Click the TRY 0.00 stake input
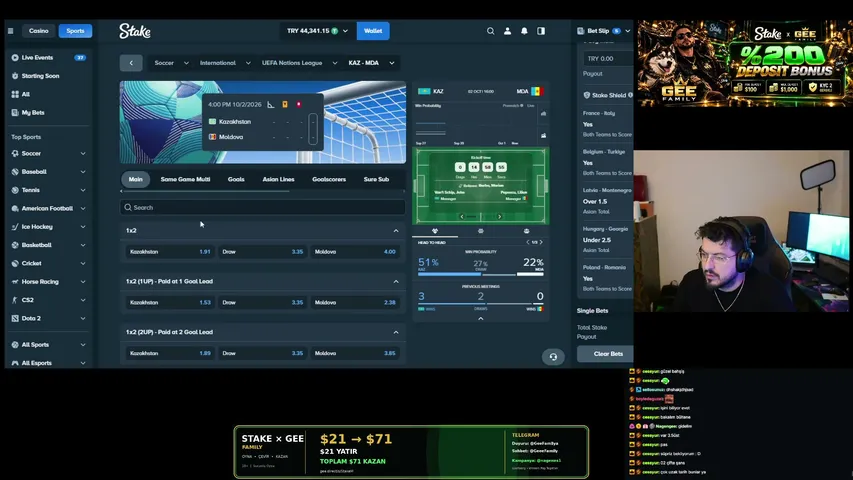 [608, 59]
